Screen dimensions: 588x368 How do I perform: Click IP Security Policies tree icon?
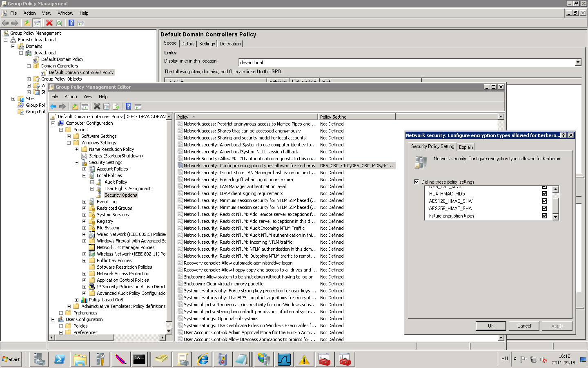(x=92, y=287)
